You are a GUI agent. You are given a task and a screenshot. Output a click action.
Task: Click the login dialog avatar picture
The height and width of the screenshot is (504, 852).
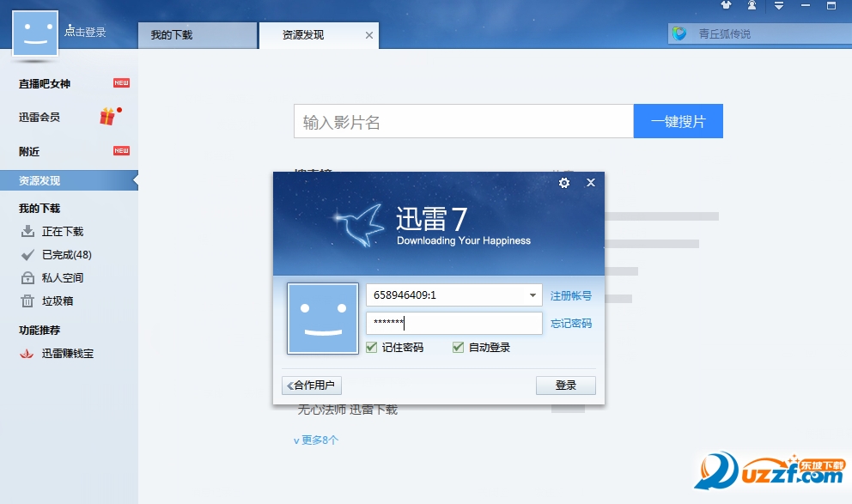[x=323, y=319]
